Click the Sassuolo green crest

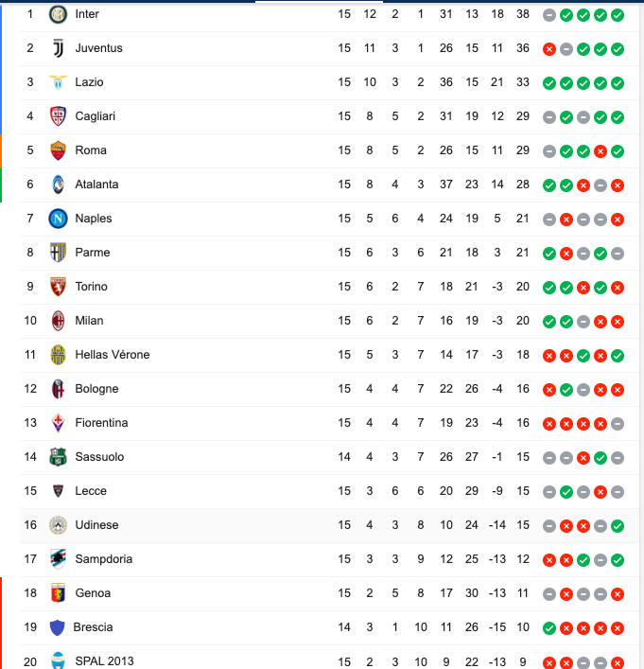(58, 457)
